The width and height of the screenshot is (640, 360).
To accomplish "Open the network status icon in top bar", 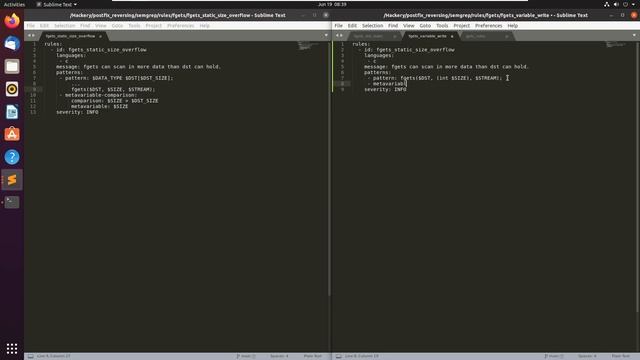I will (607, 4).
